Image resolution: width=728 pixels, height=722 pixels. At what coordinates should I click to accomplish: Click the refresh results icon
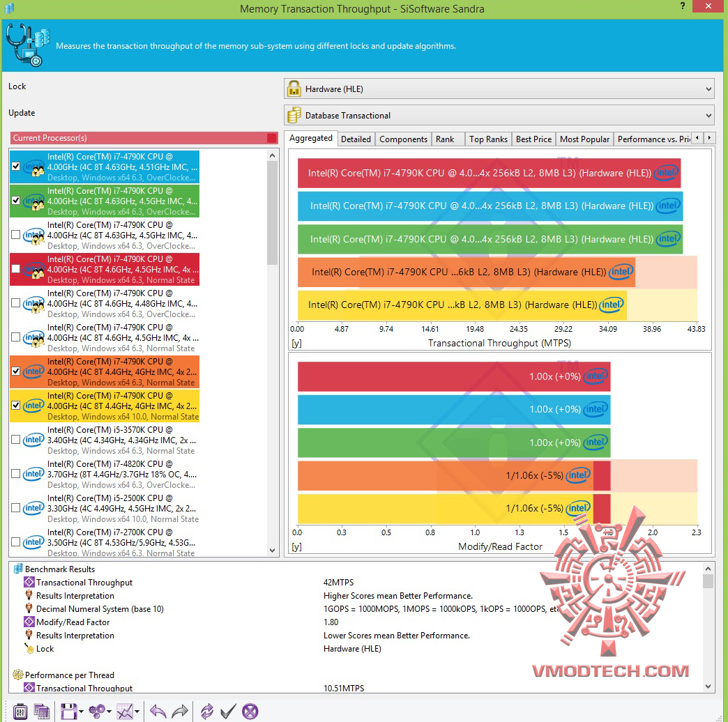coord(206,712)
